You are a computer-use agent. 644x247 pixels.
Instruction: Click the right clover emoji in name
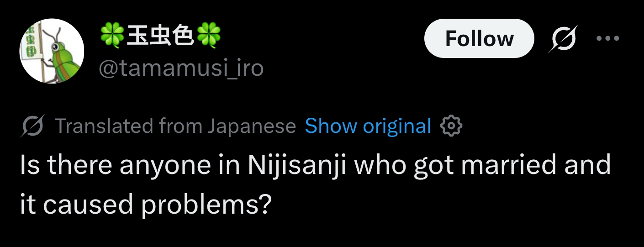coord(209,36)
